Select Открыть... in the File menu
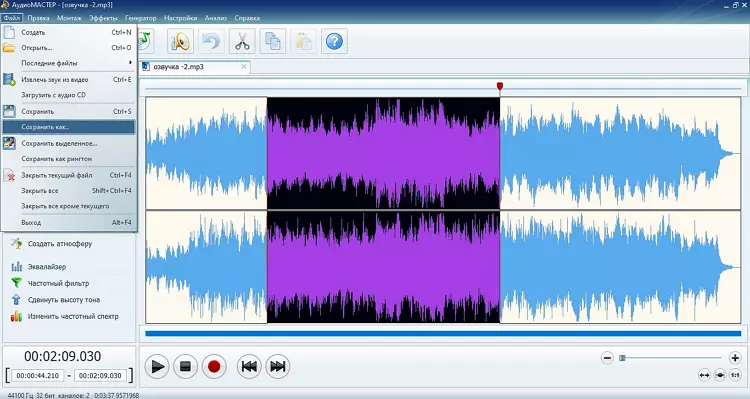This screenshot has width=750, height=399. click(x=69, y=47)
